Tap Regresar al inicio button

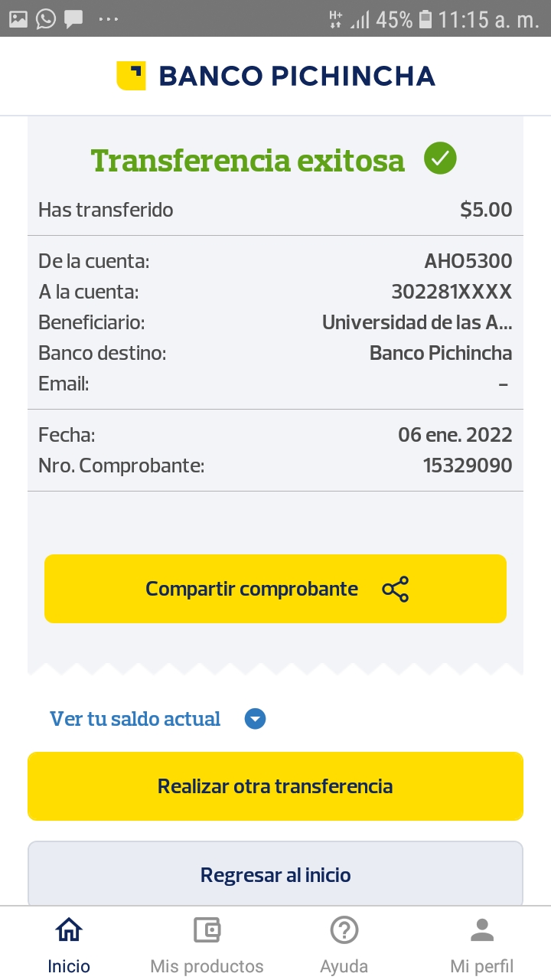[275, 874]
